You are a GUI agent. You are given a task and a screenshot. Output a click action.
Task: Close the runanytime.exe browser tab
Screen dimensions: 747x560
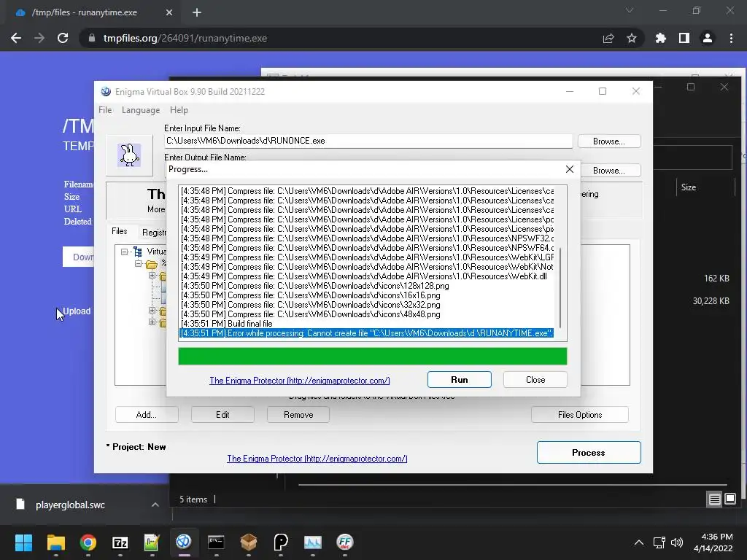pyautogui.click(x=169, y=12)
